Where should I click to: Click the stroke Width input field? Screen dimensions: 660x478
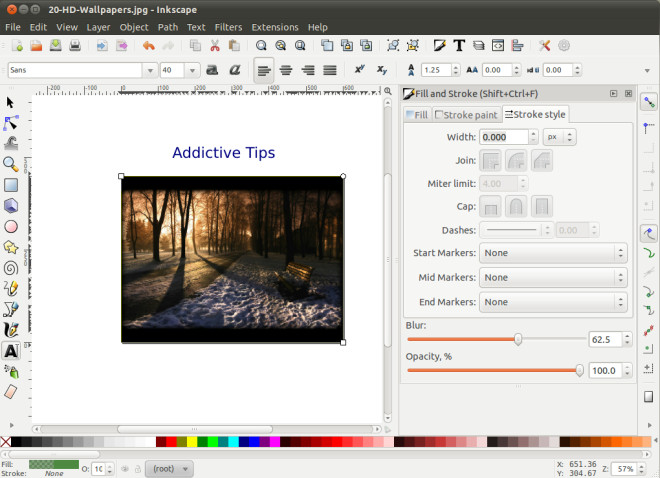(504, 137)
